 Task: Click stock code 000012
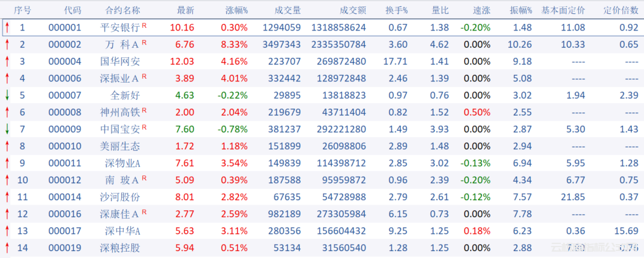pos(65,180)
